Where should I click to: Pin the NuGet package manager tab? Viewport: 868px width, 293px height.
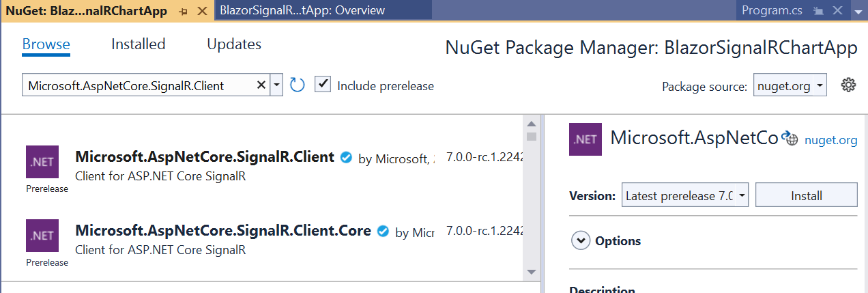point(183,12)
